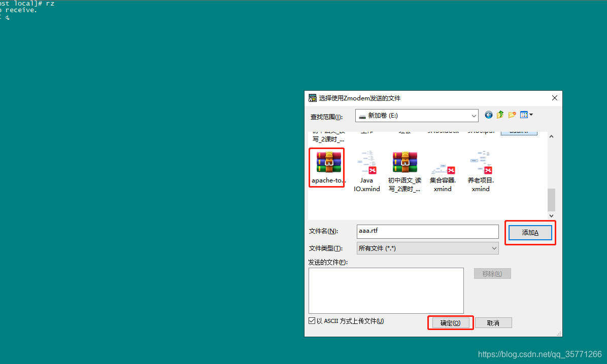Screen dimensions: 607x364
Task: Click the 确定 button
Action: [x=450, y=323]
